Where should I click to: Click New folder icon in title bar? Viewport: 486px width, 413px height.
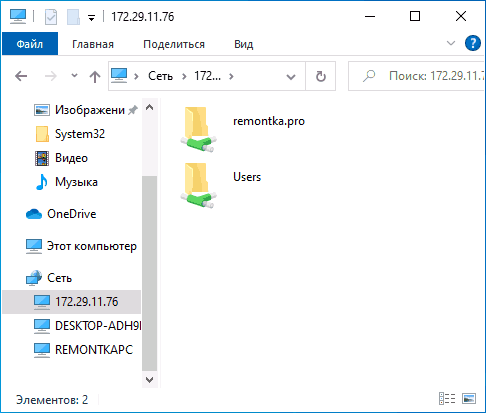point(73,17)
